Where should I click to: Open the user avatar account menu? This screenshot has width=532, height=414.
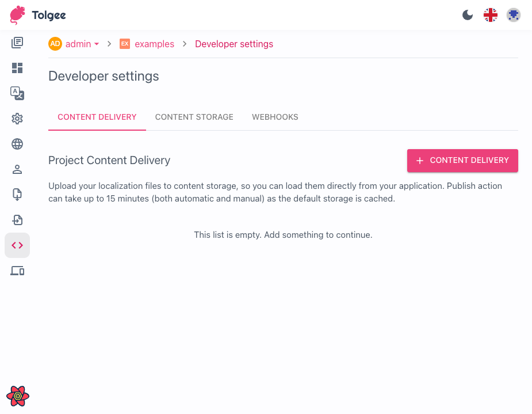click(x=513, y=15)
